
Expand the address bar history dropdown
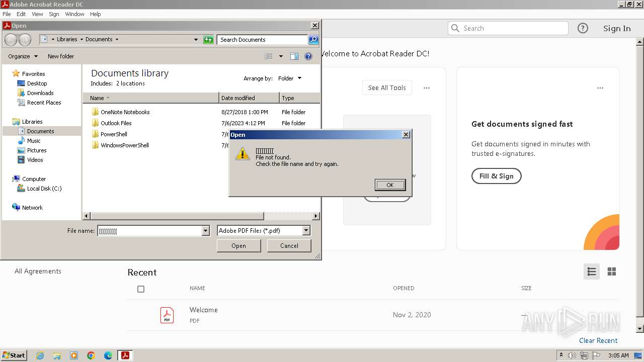click(x=196, y=40)
